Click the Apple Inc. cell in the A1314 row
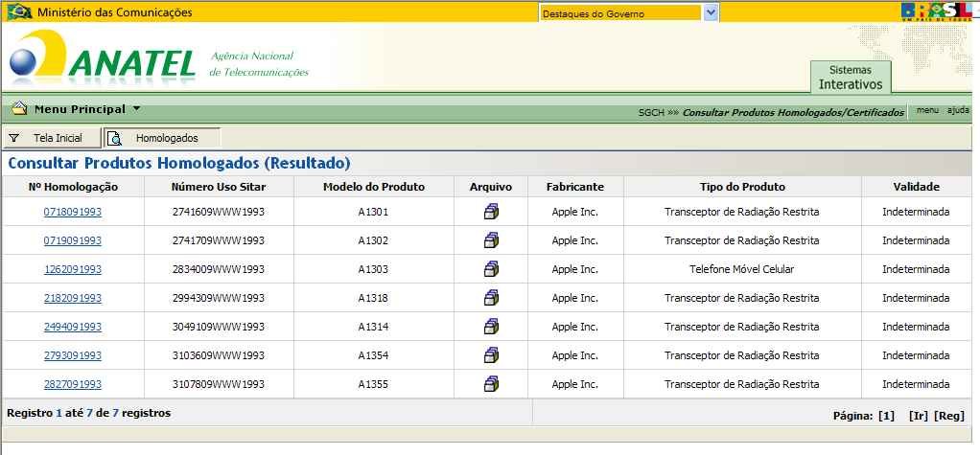The height and width of the screenshot is (455, 980). click(575, 327)
